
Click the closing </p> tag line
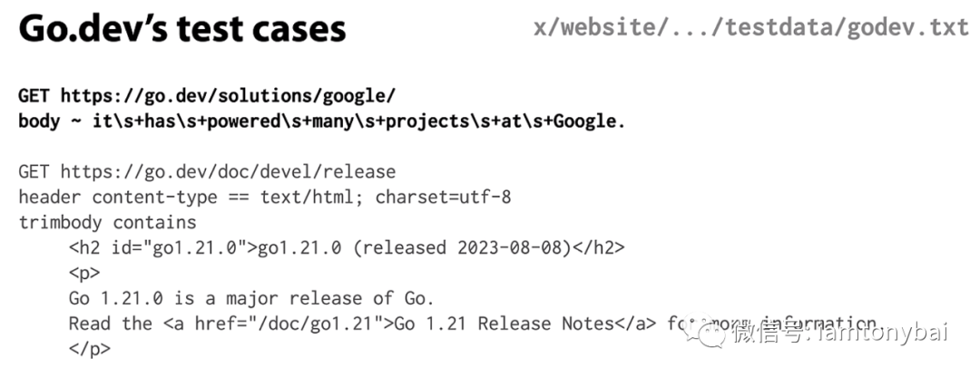coord(89,348)
